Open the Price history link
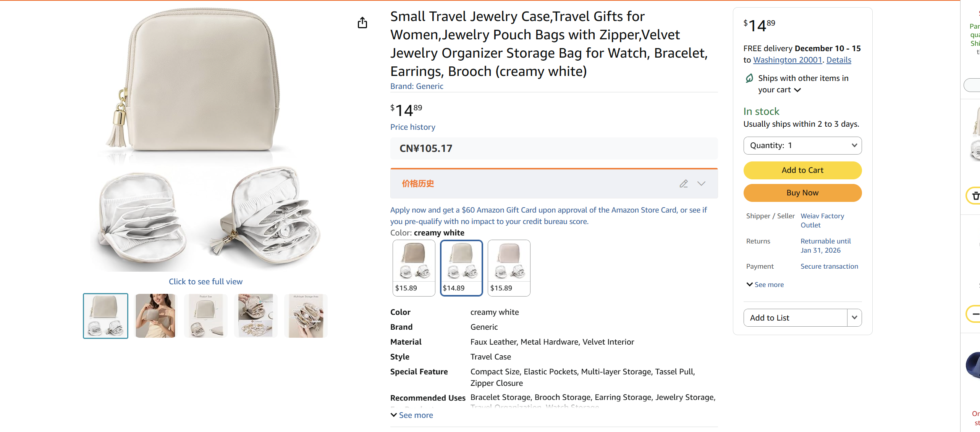 412,127
